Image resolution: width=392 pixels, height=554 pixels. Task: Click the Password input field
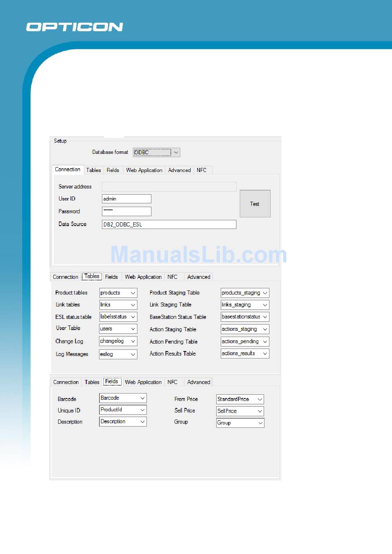[x=127, y=211]
